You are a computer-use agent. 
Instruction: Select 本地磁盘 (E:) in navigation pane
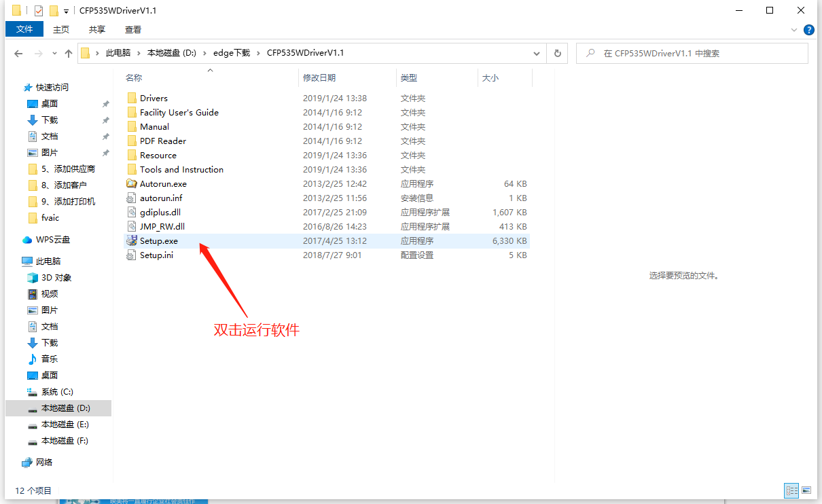(x=65, y=425)
